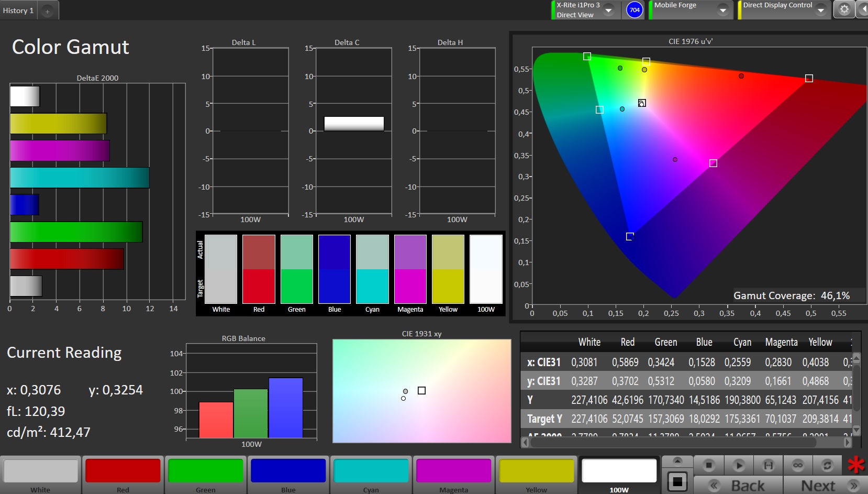
Task: Open the Mobile Forge source dropdown
Action: pyautogui.click(x=722, y=10)
